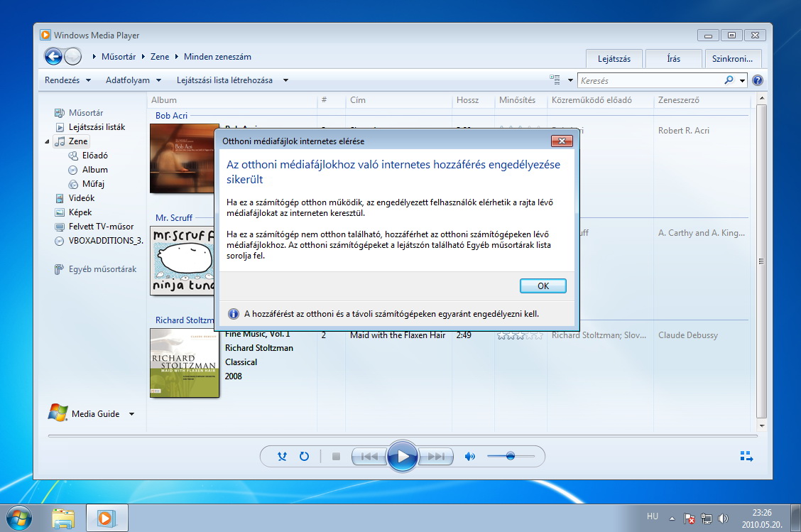Mute the volume speaker icon

click(469, 456)
